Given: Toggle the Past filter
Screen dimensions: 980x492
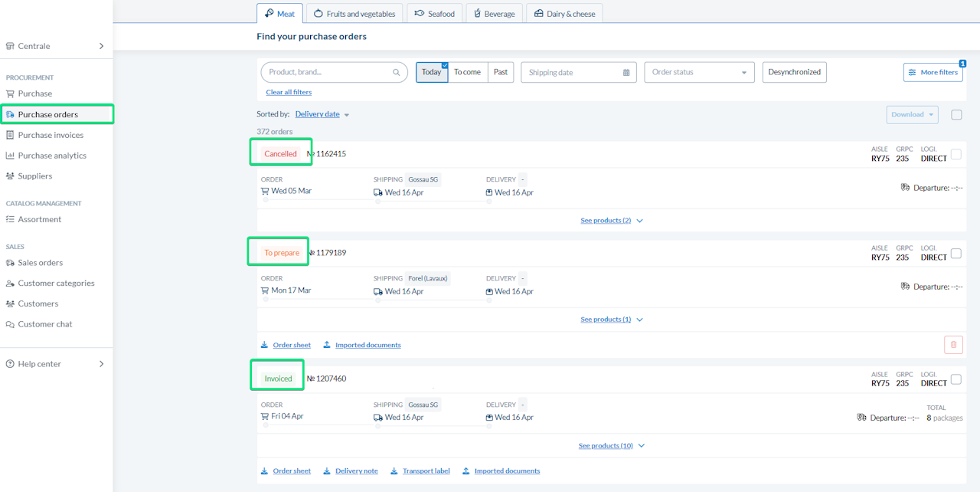Looking at the screenshot, I should click(x=501, y=72).
